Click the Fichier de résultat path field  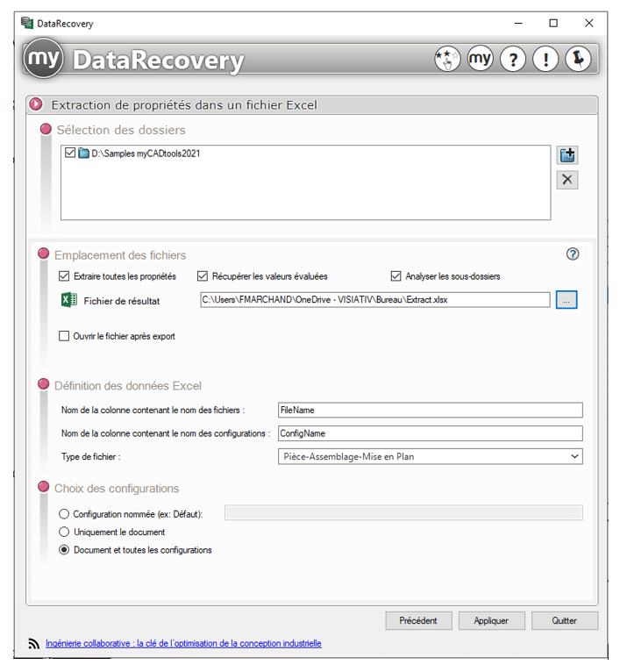[375, 299]
